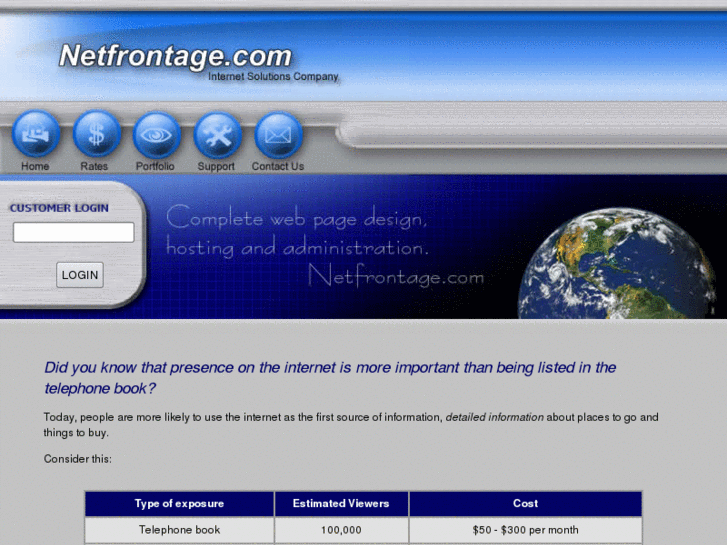Click the '100,000' viewers cell

[341, 530]
